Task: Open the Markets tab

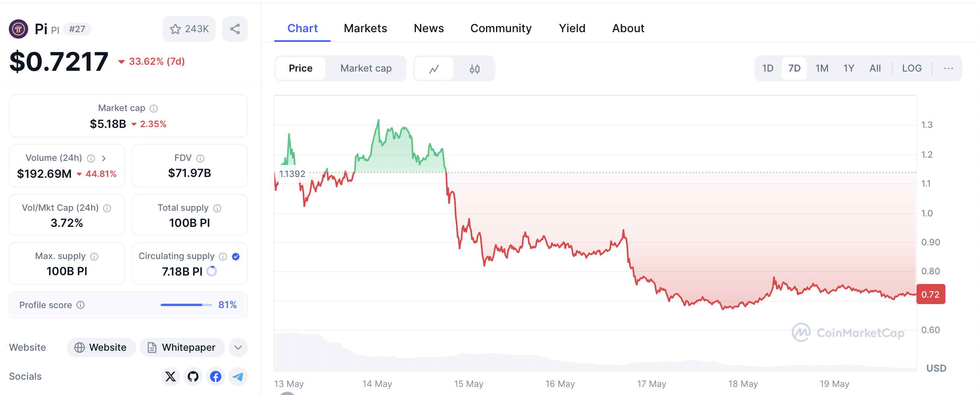Action: pos(365,28)
